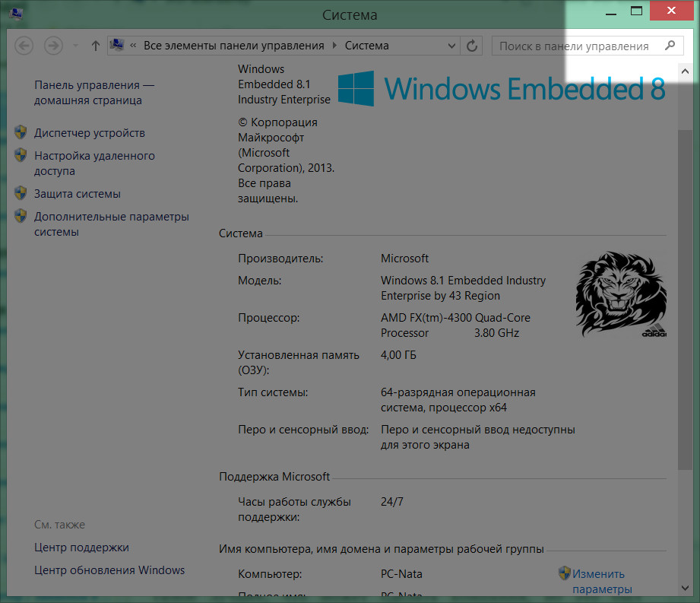Maximize the Система window
This screenshot has width=700, height=603.
tap(636, 11)
